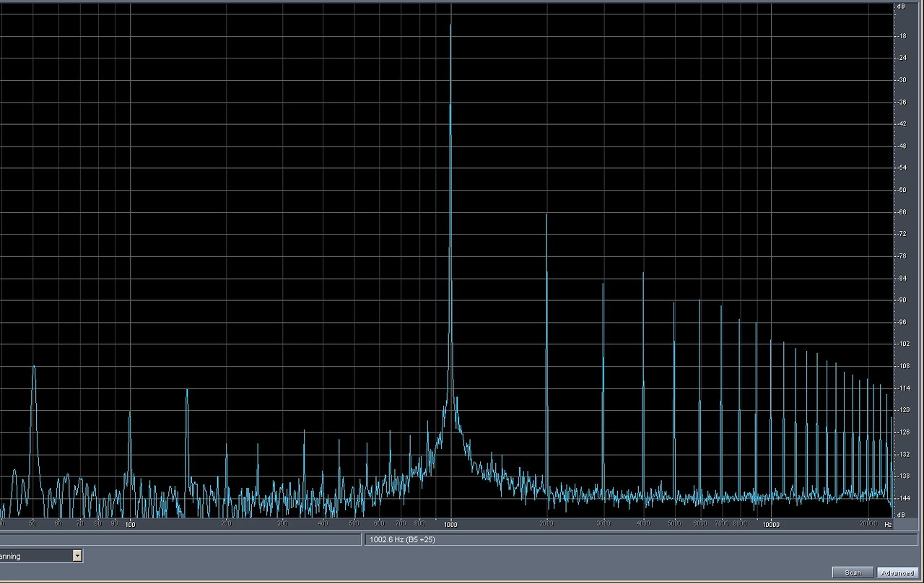Screen dimensions: 924x584
Task: Click the 2000 Hz harmonic peak tip
Action: coord(546,215)
